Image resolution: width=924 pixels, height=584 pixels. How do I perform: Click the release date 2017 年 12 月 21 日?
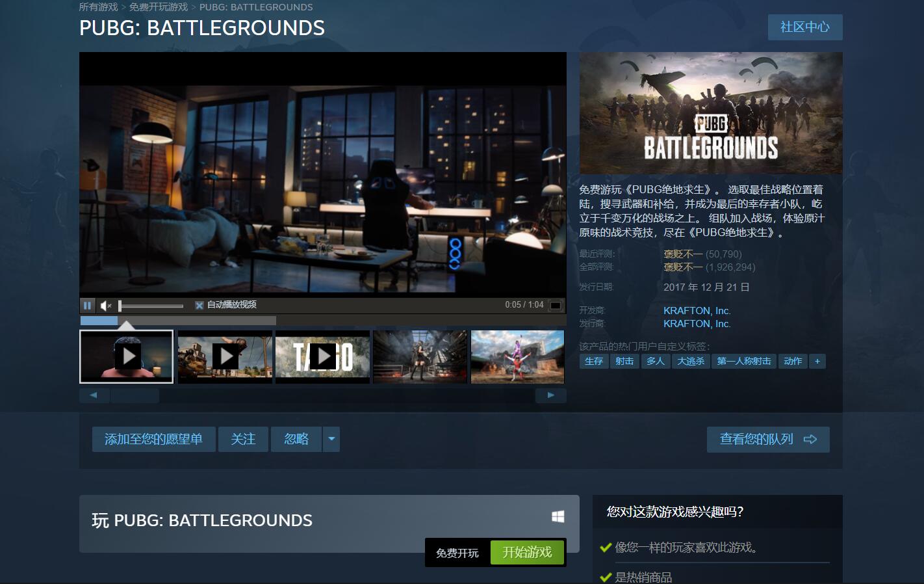tap(706, 287)
